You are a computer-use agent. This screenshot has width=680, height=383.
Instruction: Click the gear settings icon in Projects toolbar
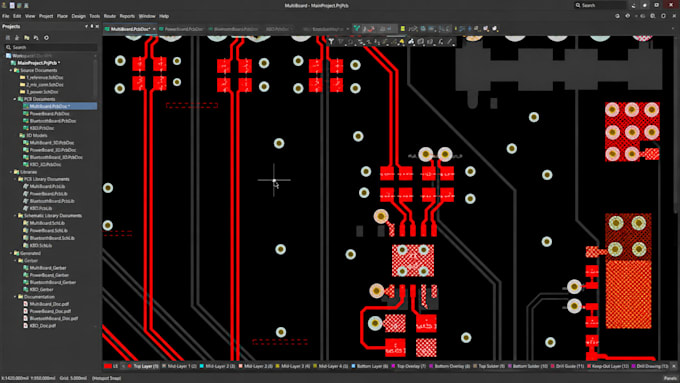point(46,38)
